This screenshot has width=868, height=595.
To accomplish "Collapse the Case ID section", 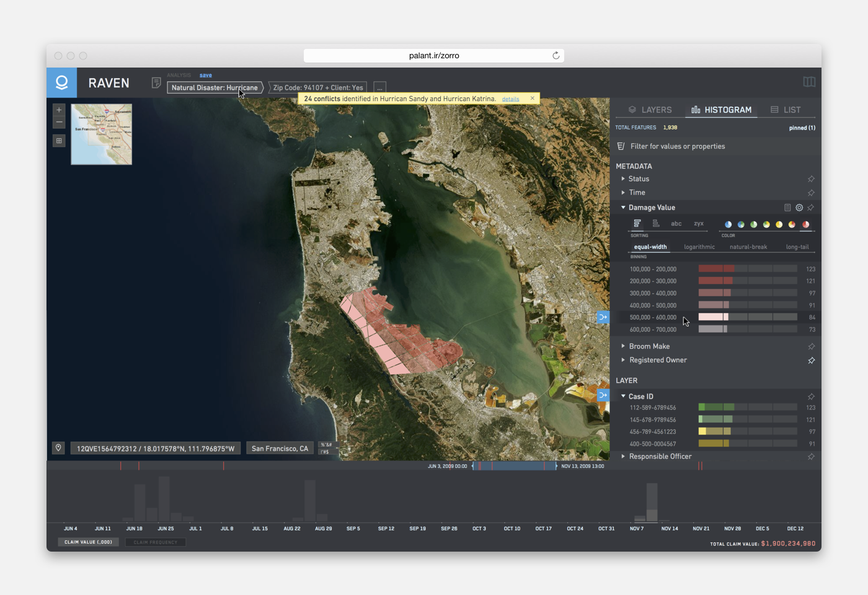I will tap(623, 396).
